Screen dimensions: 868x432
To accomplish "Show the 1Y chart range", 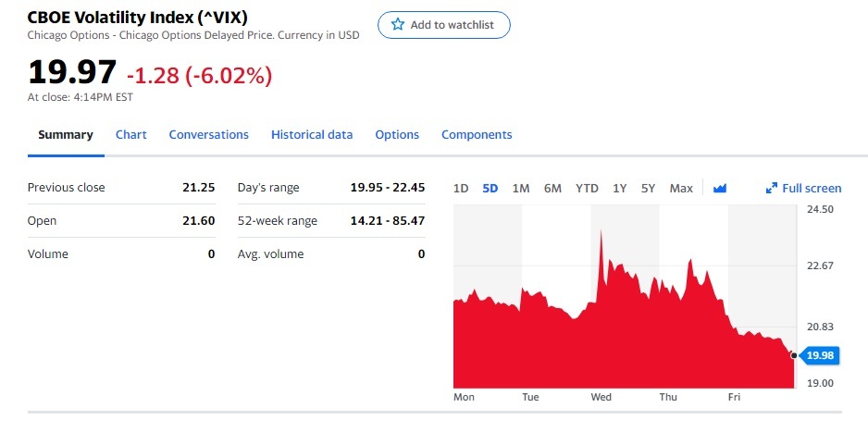I will 620,189.
